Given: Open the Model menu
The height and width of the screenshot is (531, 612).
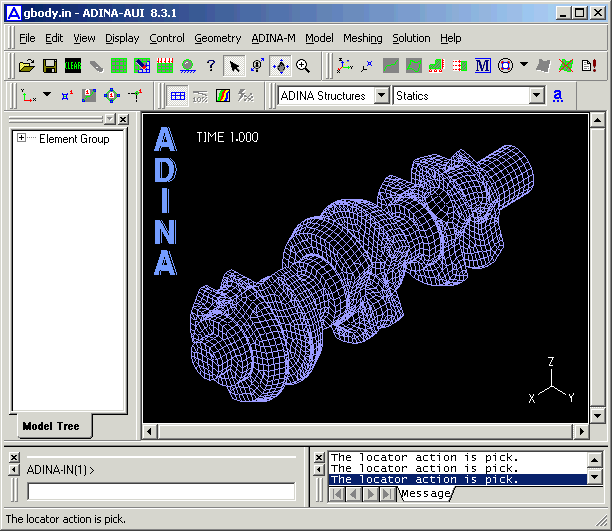Looking at the screenshot, I should (319, 38).
